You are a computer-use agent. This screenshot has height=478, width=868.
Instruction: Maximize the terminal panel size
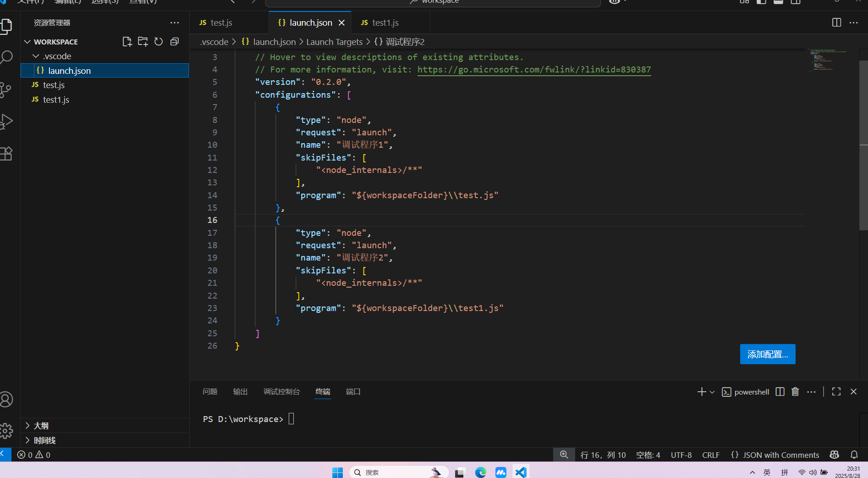click(836, 392)
